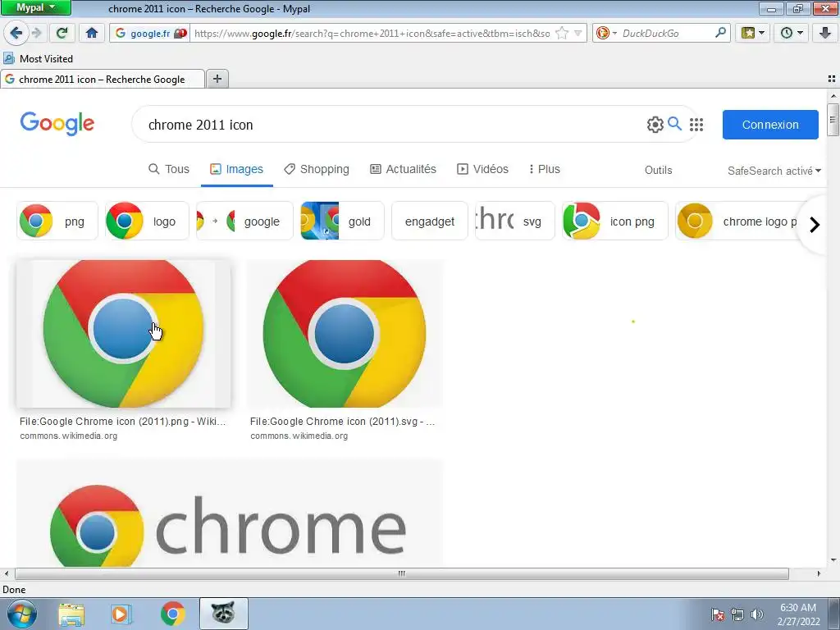Click commons.wikimedia.org under the png result
Screen dimensions: 840x630
point(69,436)
